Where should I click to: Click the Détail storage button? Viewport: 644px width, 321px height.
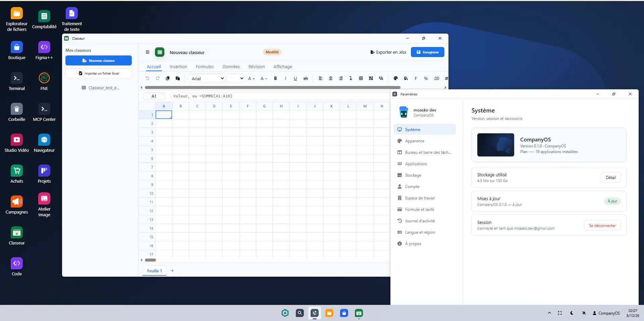[611, 178]
